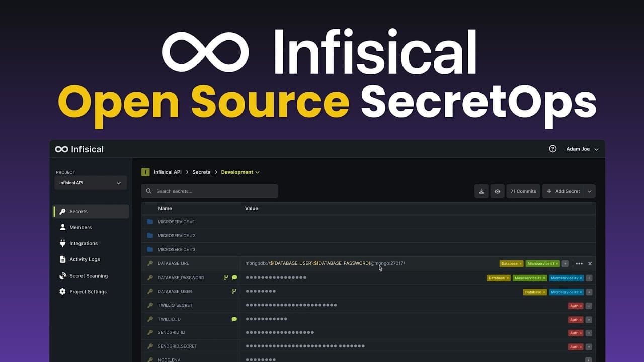This screenshot has width=644, height=362.
Task: Open the Development environment dropdown
Action: click(240, 172)
